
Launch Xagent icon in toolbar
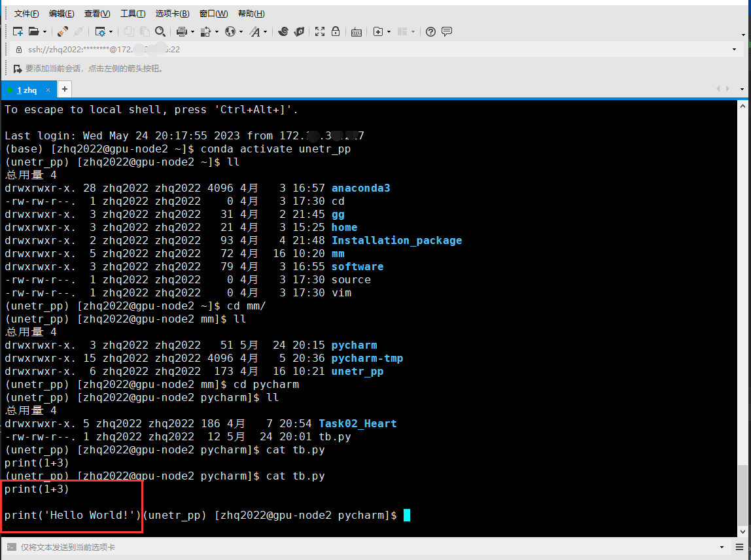click(x=300, y=31)
